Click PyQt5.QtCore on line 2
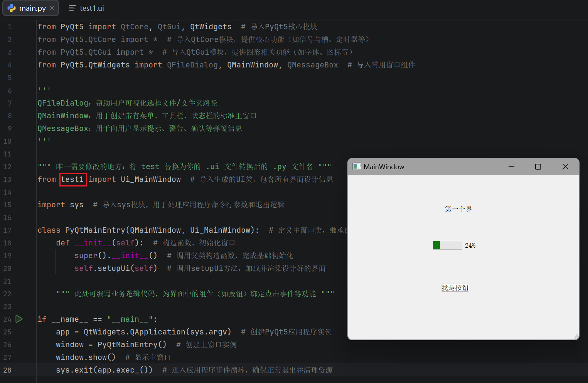The width and height of the screenshot is (588, 383). click(88, 39)
